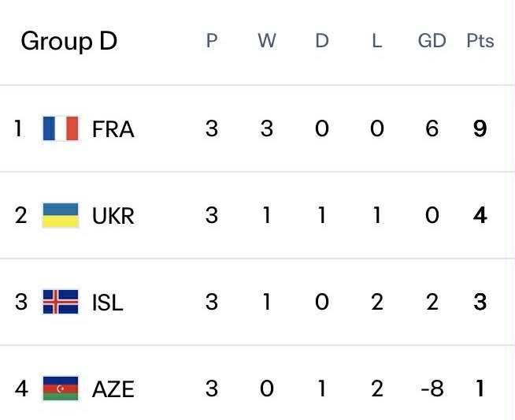This screenshot has height=420, width=515.
Task: Click the Iceland flag icon
Action: pos(61,302)
